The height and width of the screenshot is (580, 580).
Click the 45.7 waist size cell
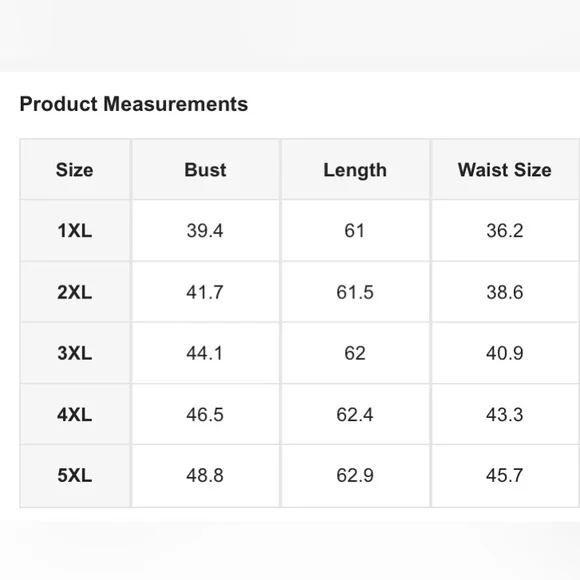[505, 475]
